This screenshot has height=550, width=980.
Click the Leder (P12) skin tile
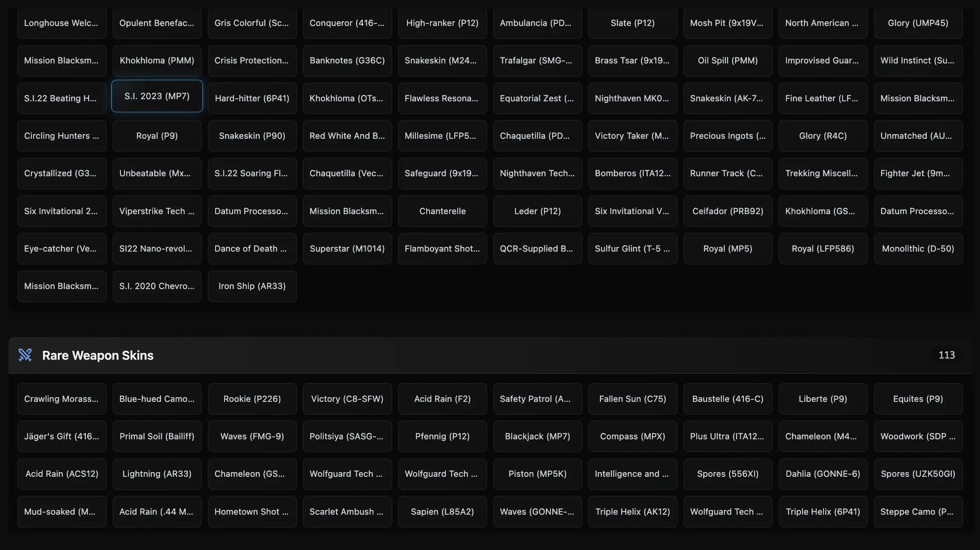click(537, 211)
